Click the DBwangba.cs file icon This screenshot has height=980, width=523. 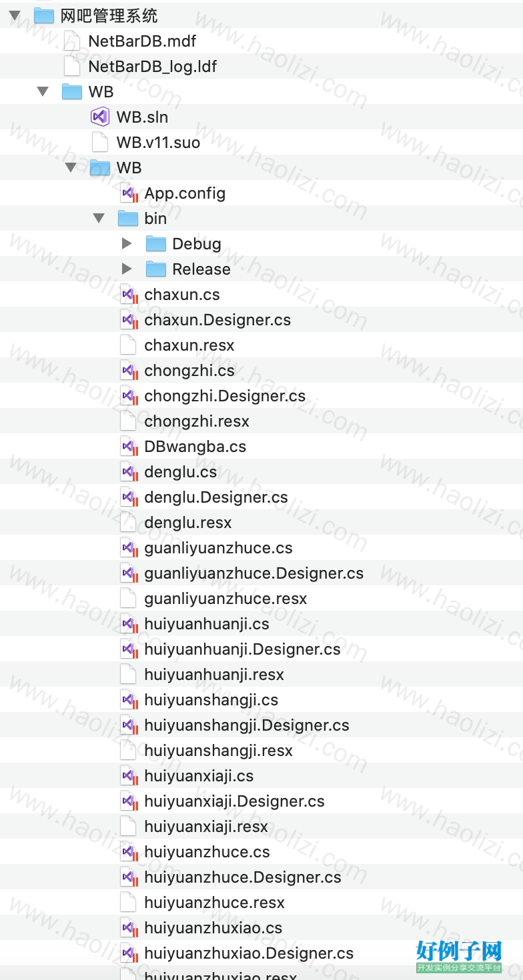click(x=129, y=447)
